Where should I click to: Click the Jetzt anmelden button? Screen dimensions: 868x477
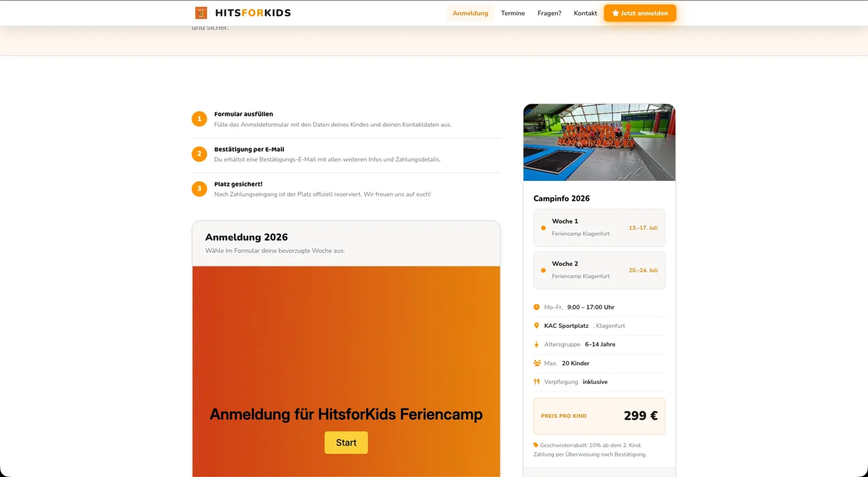coord(640,13)
